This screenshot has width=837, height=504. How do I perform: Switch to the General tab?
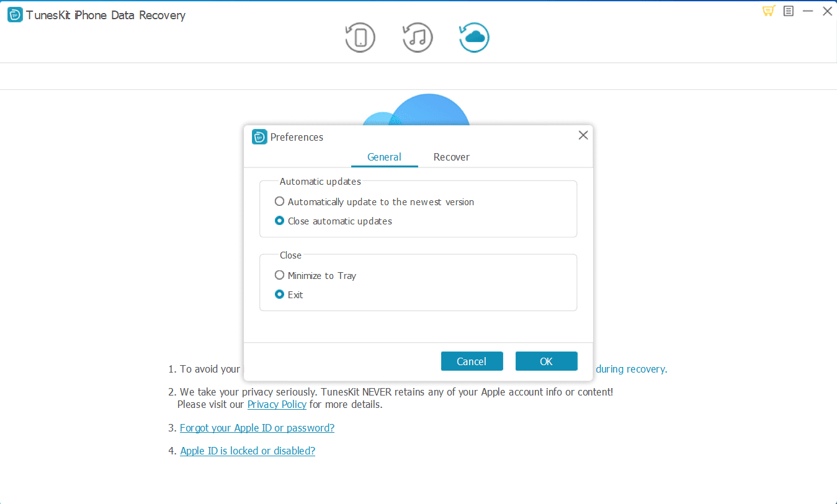(384, 157)
